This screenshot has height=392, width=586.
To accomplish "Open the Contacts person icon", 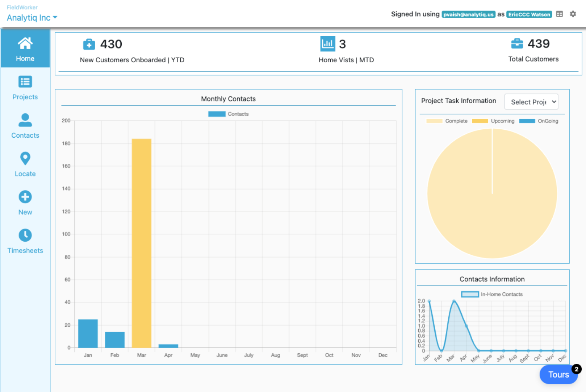I will 25,120.
